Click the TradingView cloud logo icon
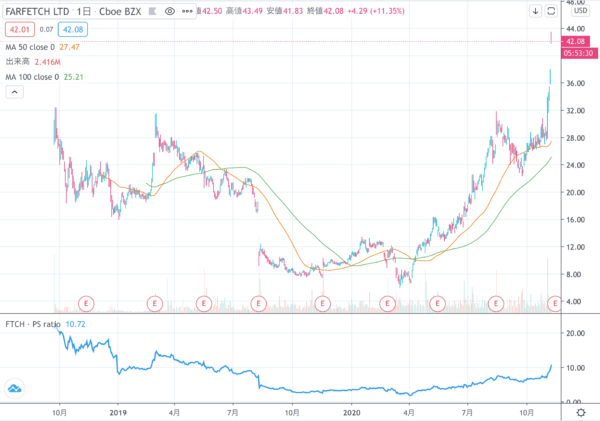 (x=15, y=389)
